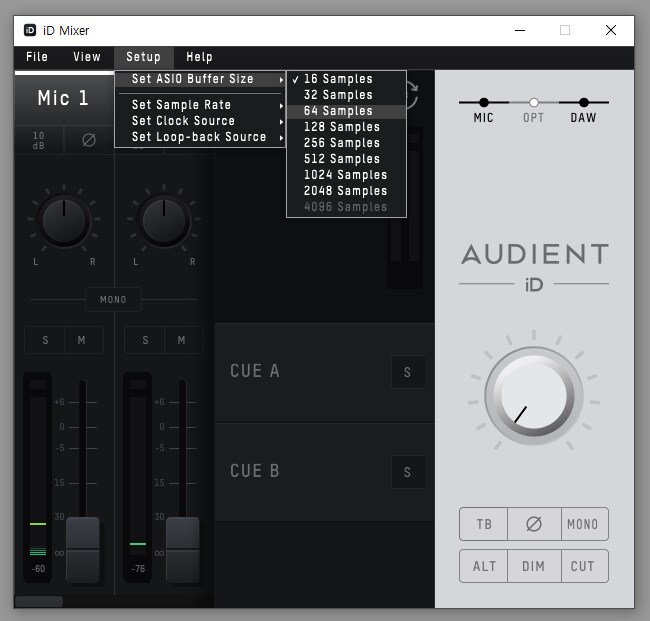Expand Set ASIO Buffer Size submenu
Screen dimensions: 650x621
200,79
